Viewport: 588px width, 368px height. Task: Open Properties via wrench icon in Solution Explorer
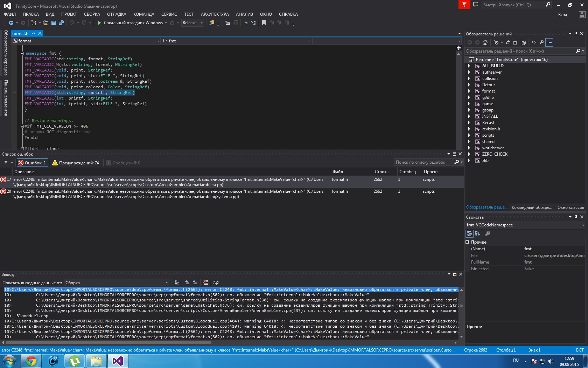[541, 42]
